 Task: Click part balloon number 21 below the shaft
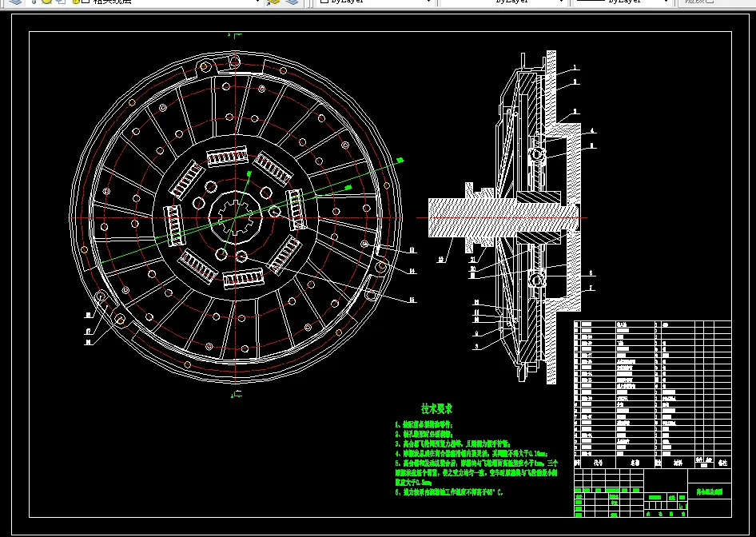473,260
